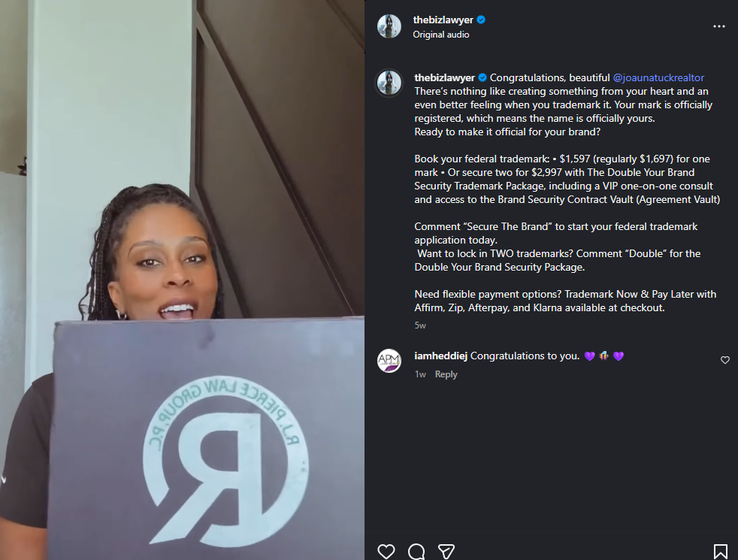The width and height of the screenshot is (738, 560).
Task: Click the 1w comment timestamp
Action: 420,374
